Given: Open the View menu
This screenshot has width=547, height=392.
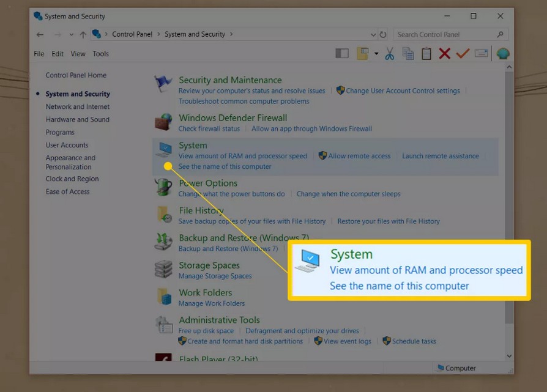Looking at the screenshot, I should click(x=78, y=54).
